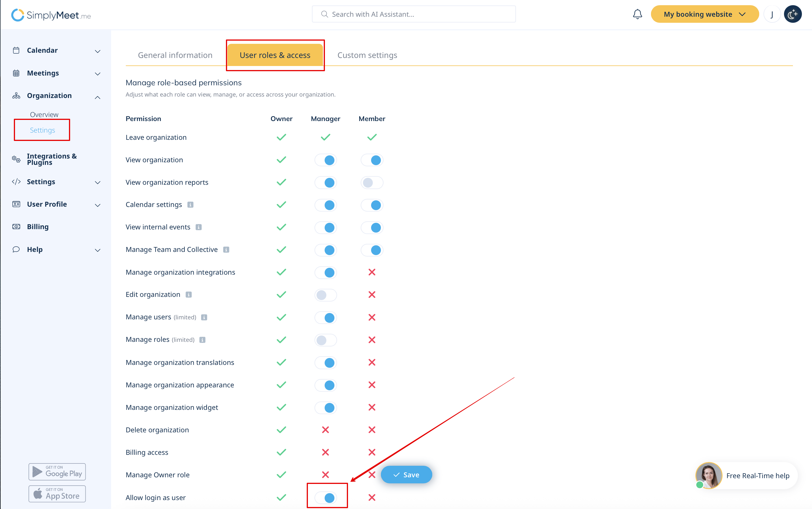Click the AI Assistant search field

[x=414, y=14]
